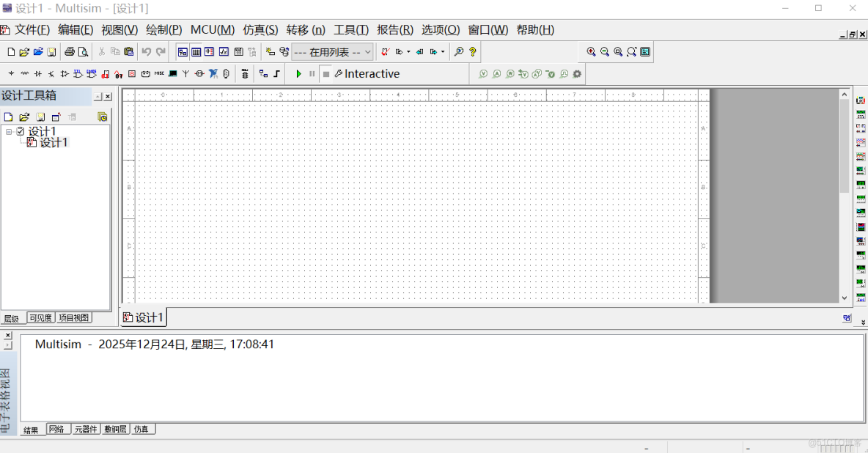Click the yellow question mark Help icon
This screenshot has height=453, width=868.
[x=472, y=51]
